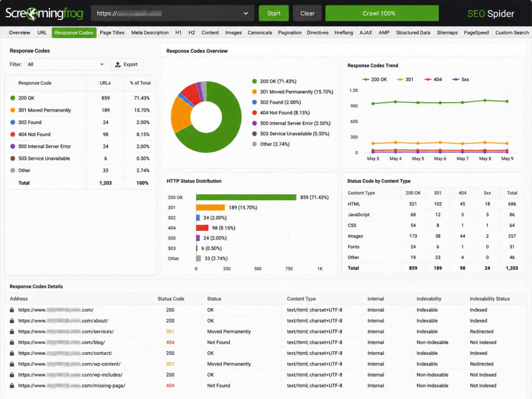
Task: Toggle 404 Not Found (8.15%) pie legend entry
Action: 281,113
